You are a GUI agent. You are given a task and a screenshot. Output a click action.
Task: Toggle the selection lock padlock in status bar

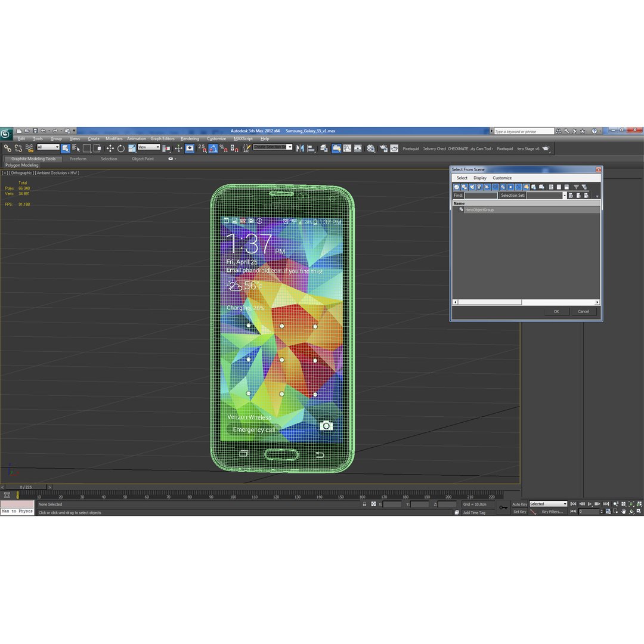(364, 504)
